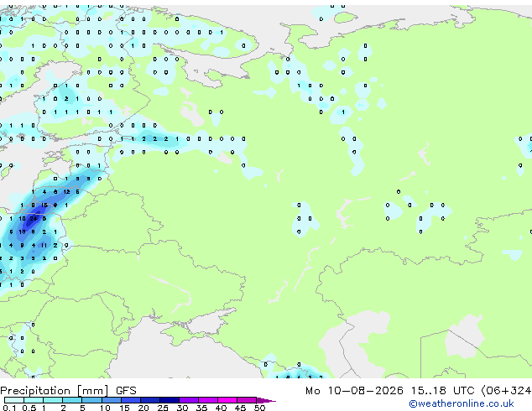This screenshot has width=532, height=411.
Task: Click the legend tick label '30'
Action: tap(182, 408)
